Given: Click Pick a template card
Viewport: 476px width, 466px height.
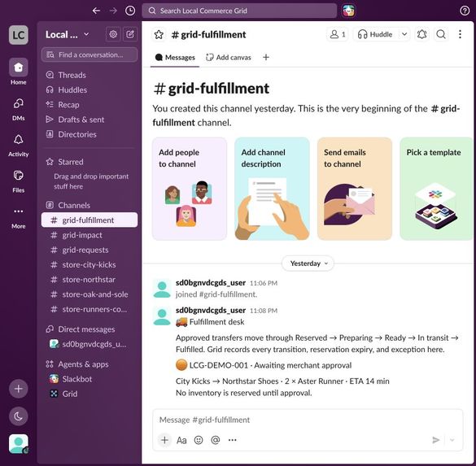Looking at the screenshot, I should click(x=436, y=189).
